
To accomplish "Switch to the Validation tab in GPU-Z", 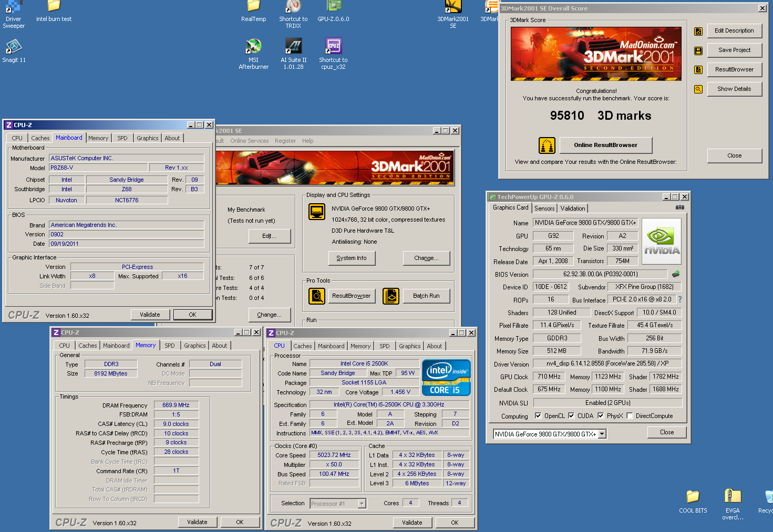I will [573, 208].
